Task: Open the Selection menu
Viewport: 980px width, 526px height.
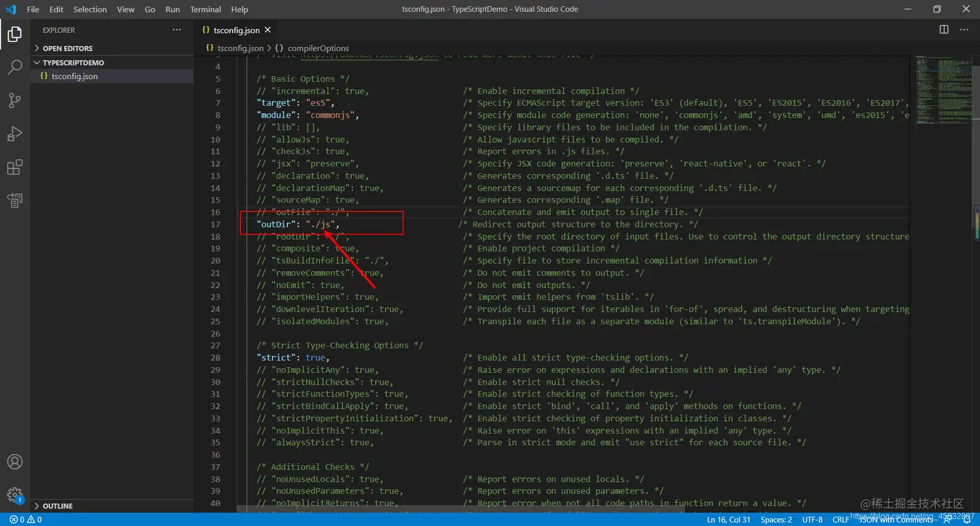Action: pyautogui.click(x=90, y=9)
